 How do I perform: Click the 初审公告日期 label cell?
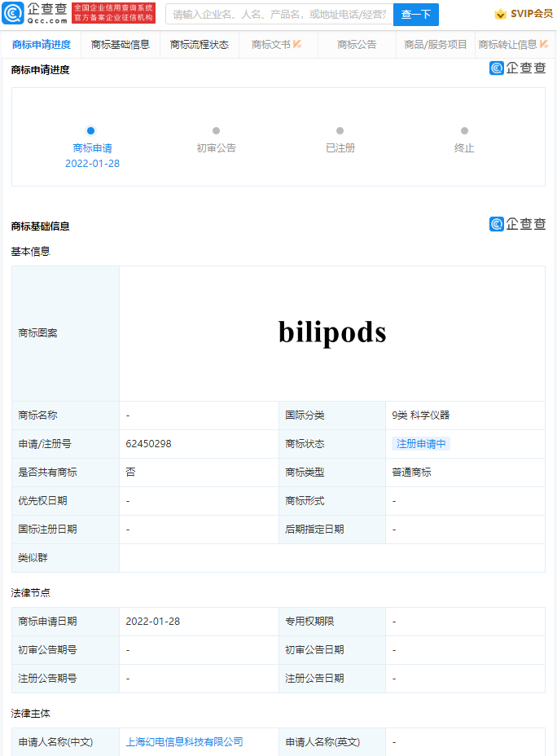[x=332, y=649]
